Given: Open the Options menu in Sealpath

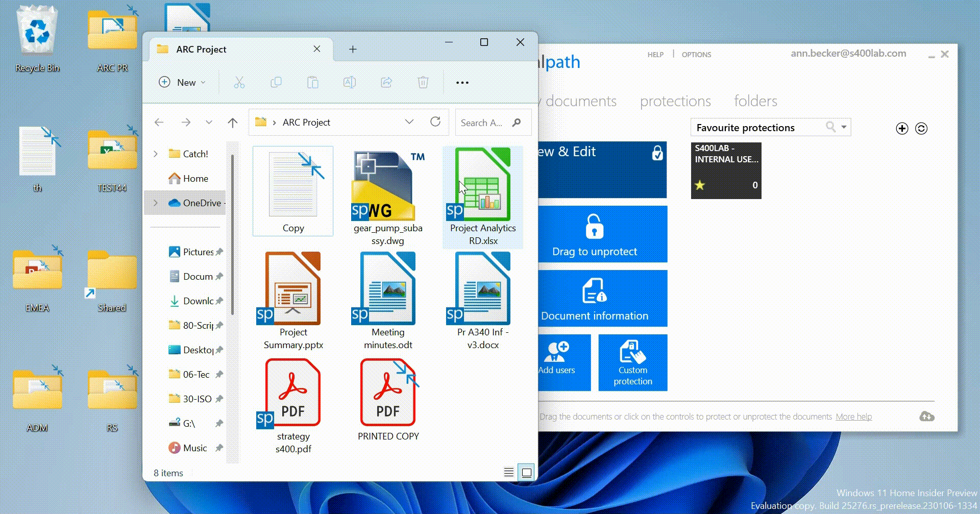Looking at the screenshot, I should point(696,55).
